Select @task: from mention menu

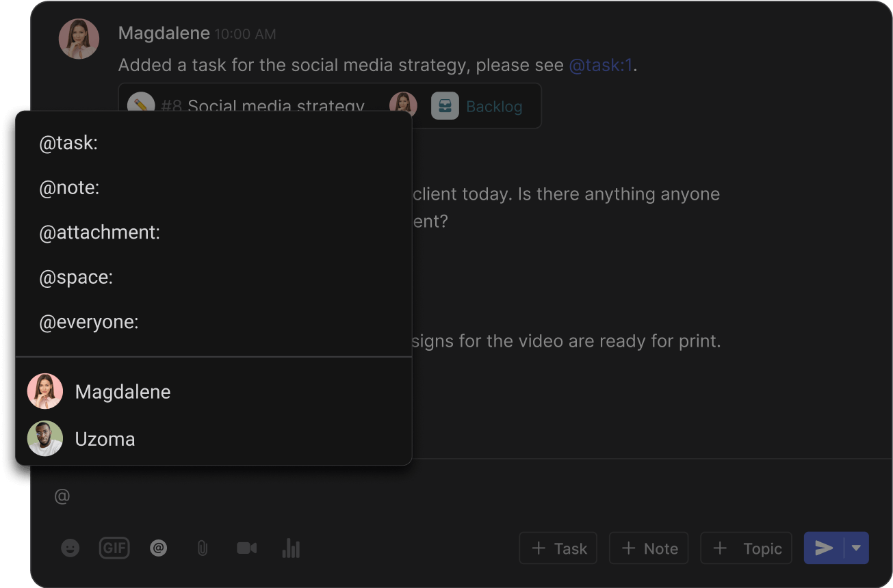point(68,143)
